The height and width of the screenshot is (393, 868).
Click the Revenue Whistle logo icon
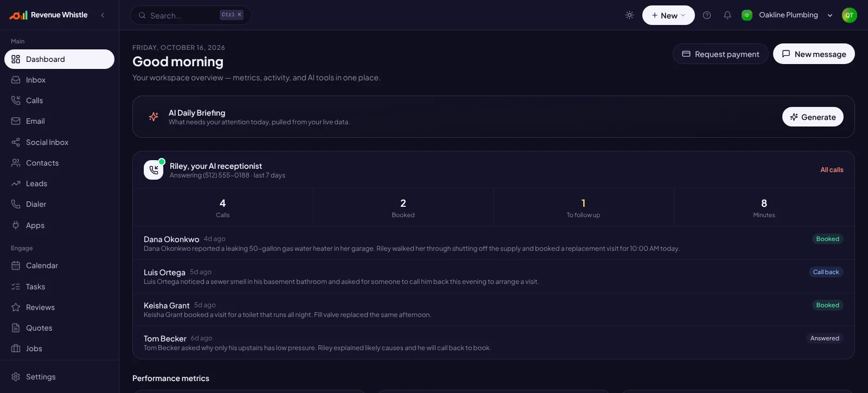click(18, 15)
